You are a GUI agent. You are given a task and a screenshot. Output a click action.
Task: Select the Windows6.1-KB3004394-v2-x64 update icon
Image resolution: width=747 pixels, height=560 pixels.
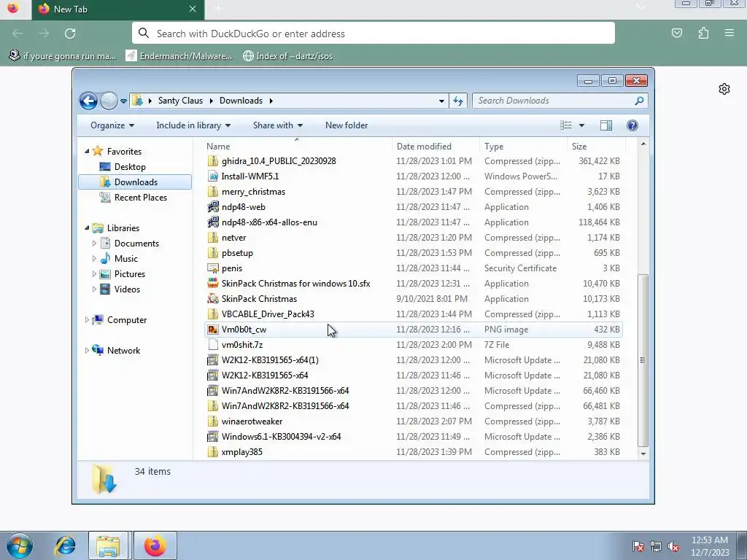click(x=213, y=437)
